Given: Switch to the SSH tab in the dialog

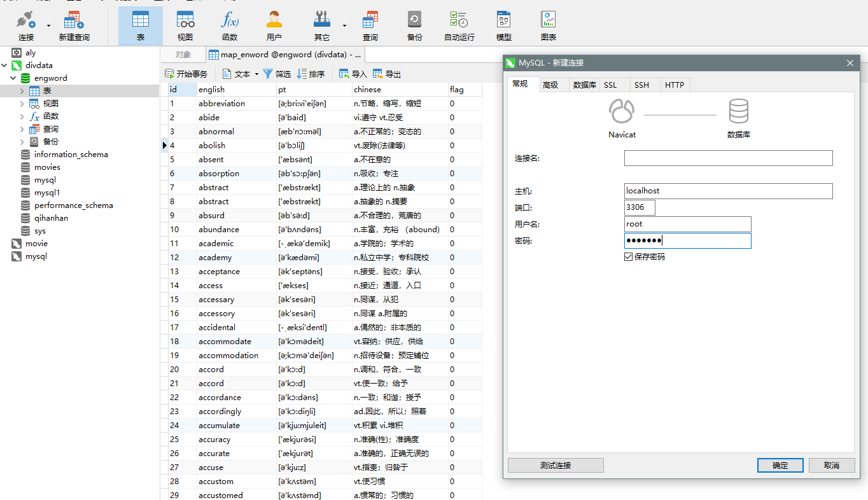Looking at the screenshot, I should click(643, 85).
